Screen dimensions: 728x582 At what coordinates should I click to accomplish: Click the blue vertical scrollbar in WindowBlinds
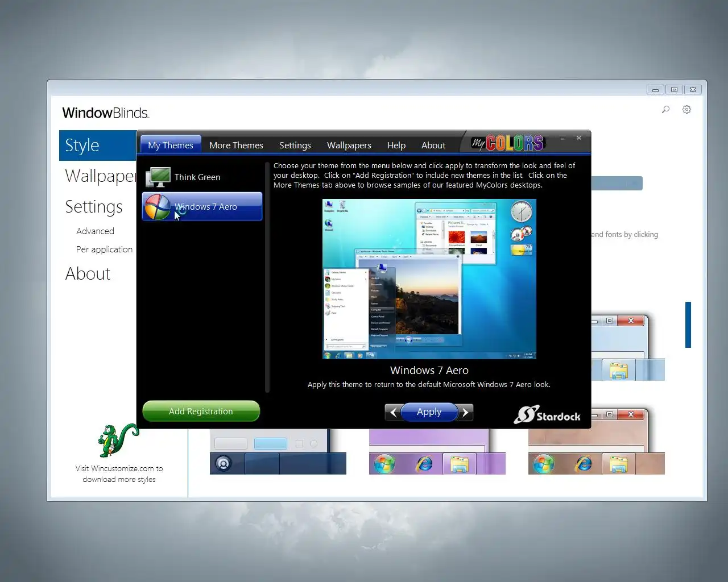[688, 325]
